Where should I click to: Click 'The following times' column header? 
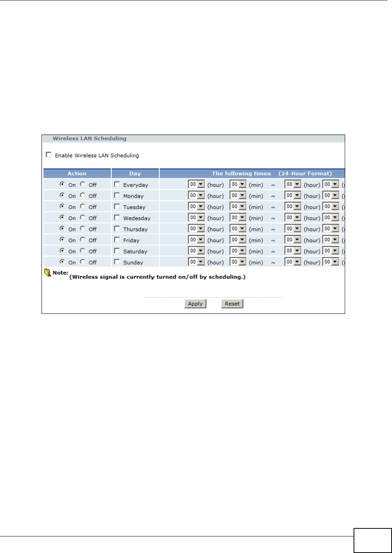[252, 173]
